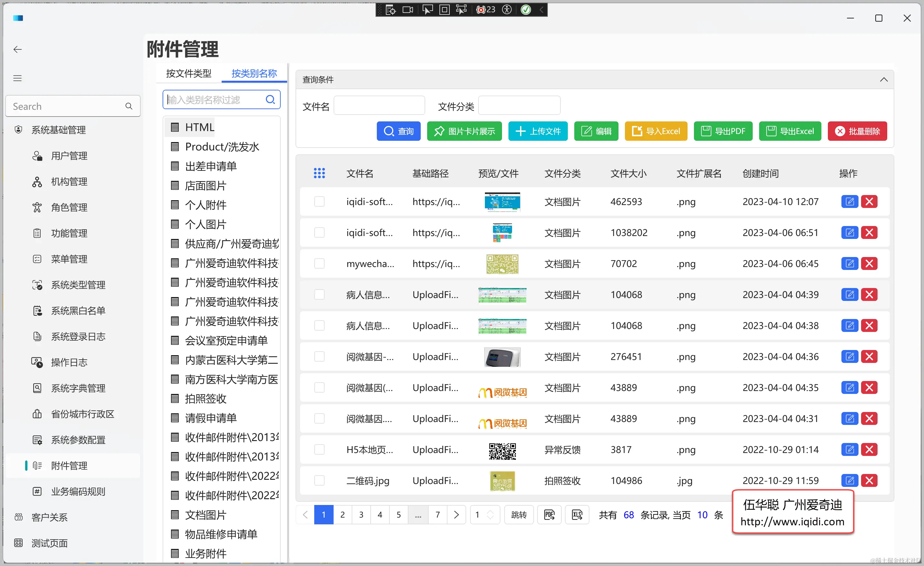Click red delete icon for mywechat row
Viewport: 924px width, 566px height.
click(x=869, y=263)
